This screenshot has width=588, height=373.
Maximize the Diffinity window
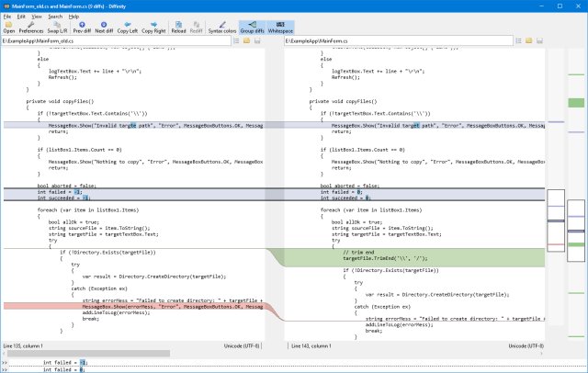(x=560, y=6)
